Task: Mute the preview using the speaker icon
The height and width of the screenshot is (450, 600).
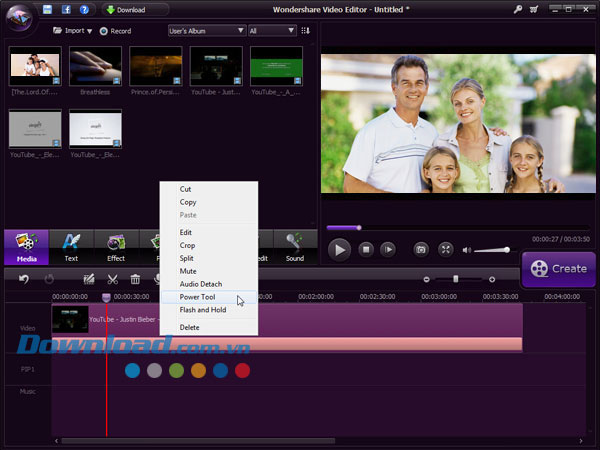Action: (x=466, y=249)
